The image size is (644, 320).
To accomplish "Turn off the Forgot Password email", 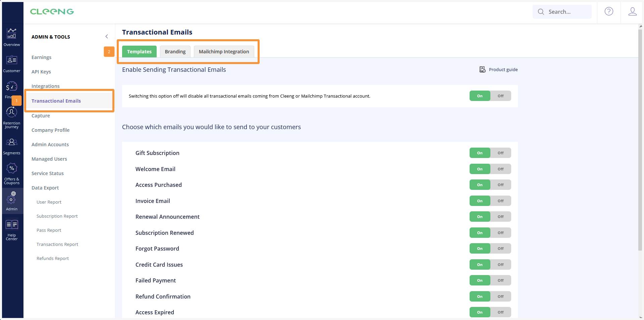I will (x=500, y=249).
